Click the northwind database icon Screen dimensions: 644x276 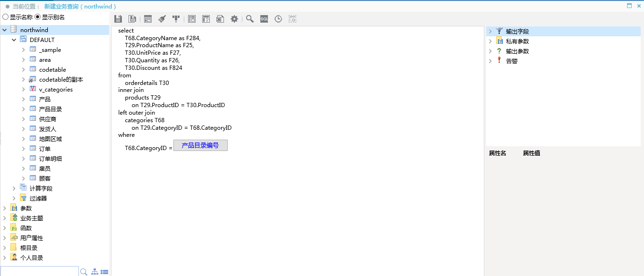[x=13, y=30]
